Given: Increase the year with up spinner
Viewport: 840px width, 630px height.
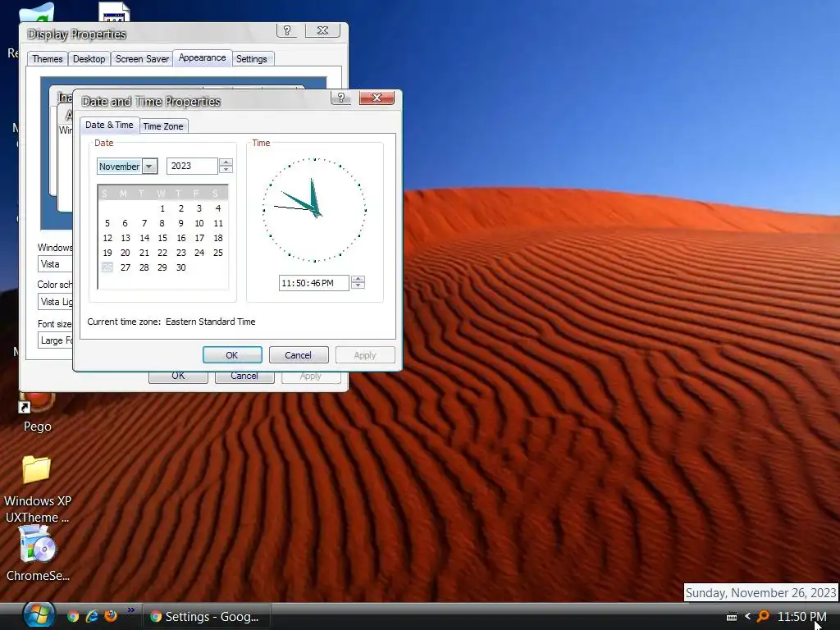Looking at the screenshot, I should [226, 162].
